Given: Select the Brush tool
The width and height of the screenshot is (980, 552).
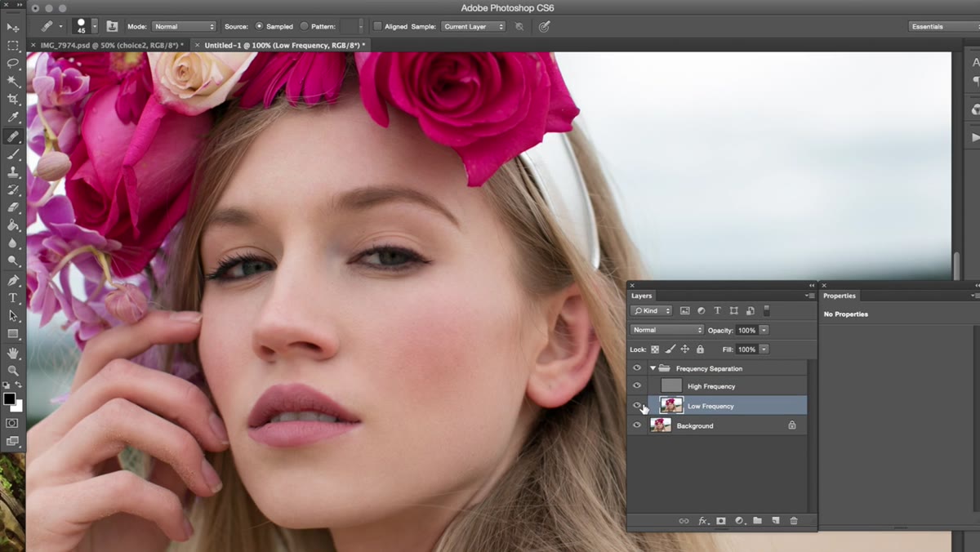Looking at the screenshot, I should (13, 154).
